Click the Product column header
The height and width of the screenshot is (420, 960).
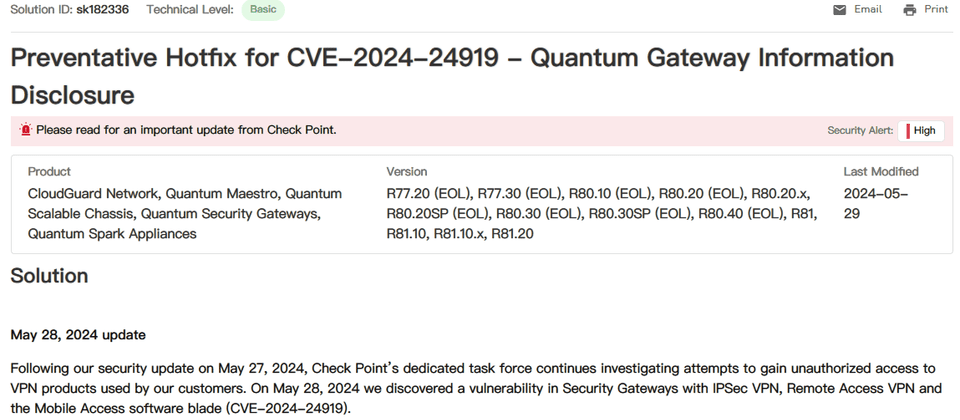click(49, 171)
